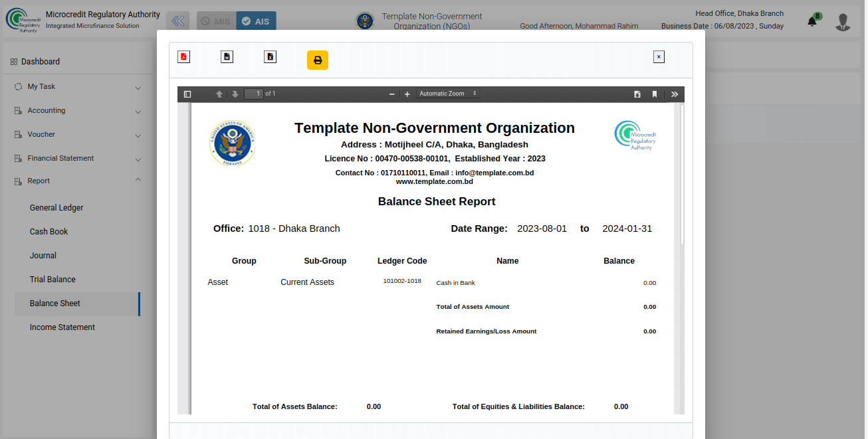
Task: Click the yellow print button
Action: click(x=318, y=60)
